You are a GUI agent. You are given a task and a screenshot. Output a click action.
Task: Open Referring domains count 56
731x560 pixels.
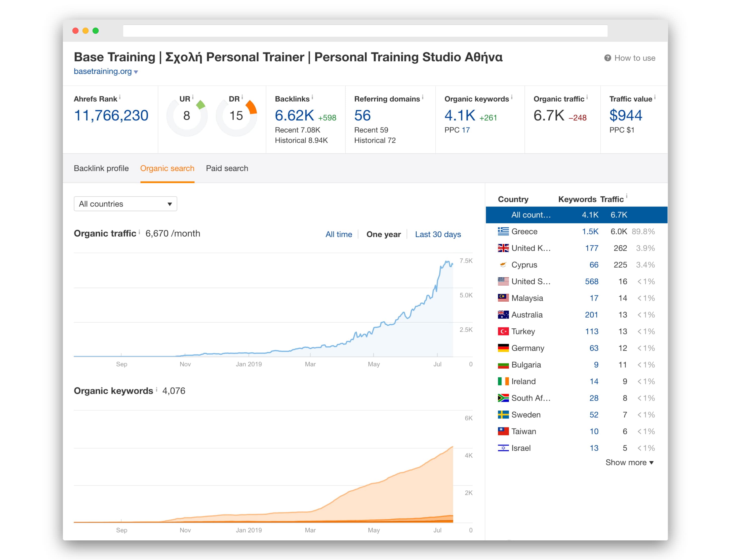tap(362, 115)
